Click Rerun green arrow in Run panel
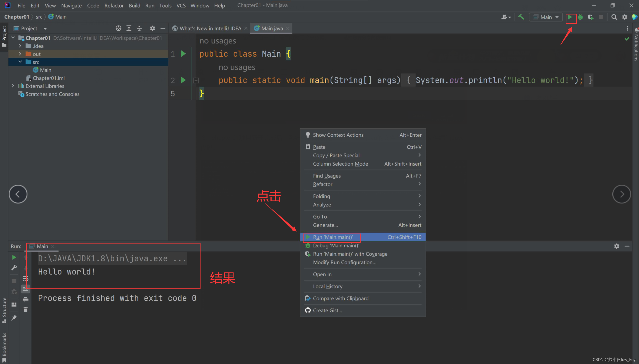 point(14,257)
